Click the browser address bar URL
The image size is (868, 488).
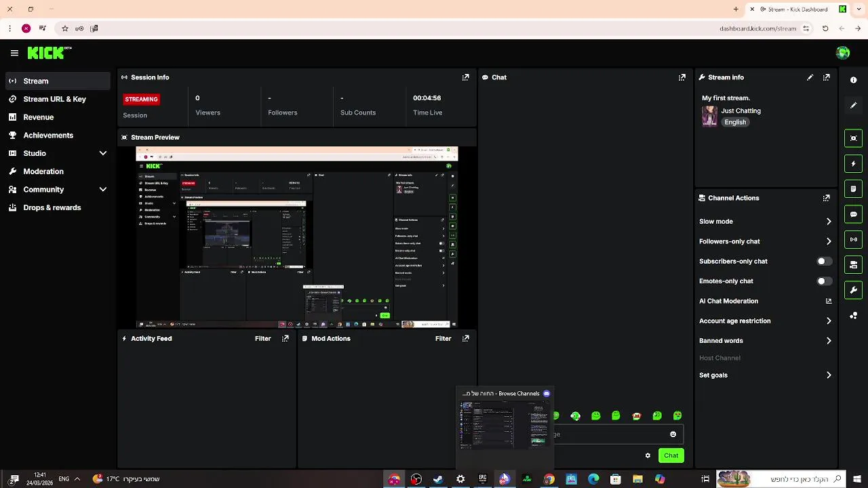click(x=757, y=28)
